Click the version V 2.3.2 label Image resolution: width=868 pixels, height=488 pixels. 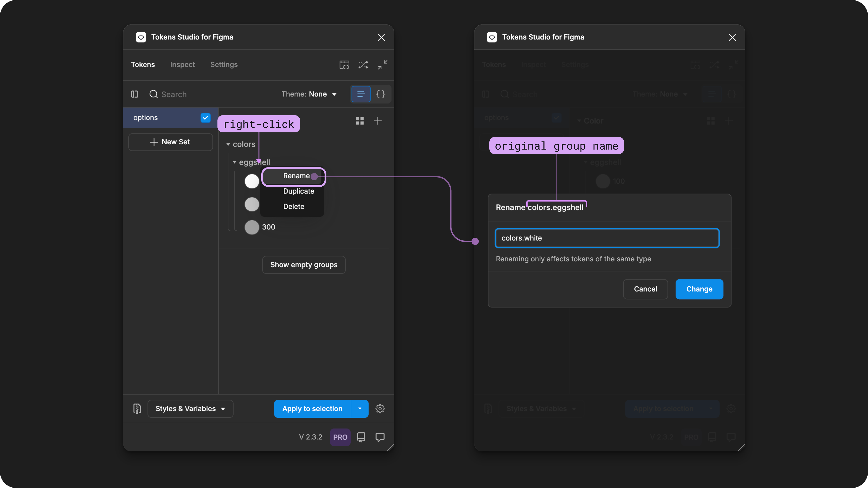click(x=311, y=437)
